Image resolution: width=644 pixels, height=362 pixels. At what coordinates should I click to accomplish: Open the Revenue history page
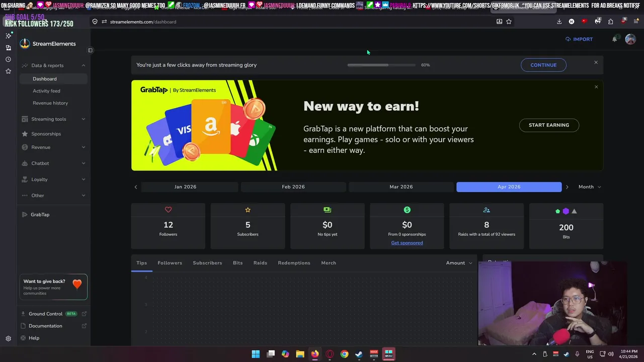(x=50, y=103)
